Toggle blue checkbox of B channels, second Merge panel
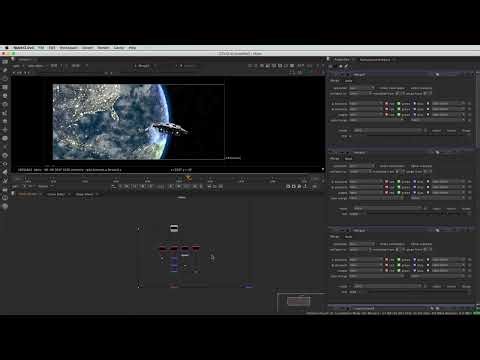The image size is (480, 360). 415,187
